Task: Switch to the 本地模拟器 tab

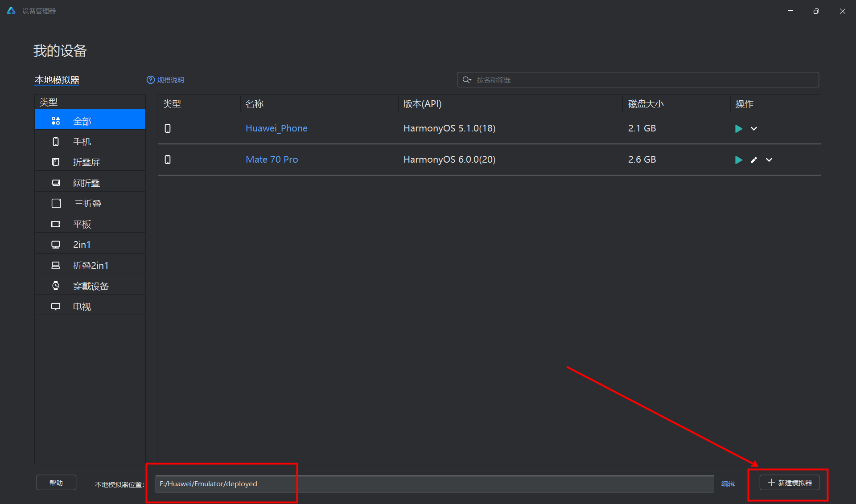Action: click(x=57, y=80)
